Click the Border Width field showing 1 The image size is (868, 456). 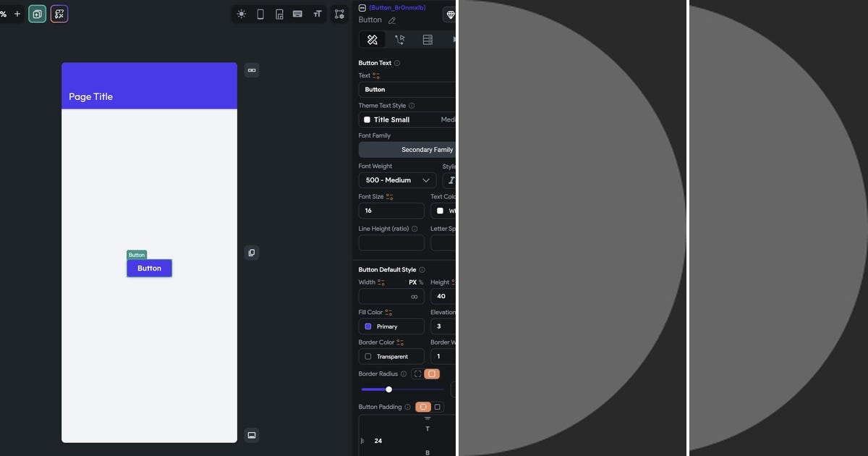pyautogui.click(x=443, y=356)
